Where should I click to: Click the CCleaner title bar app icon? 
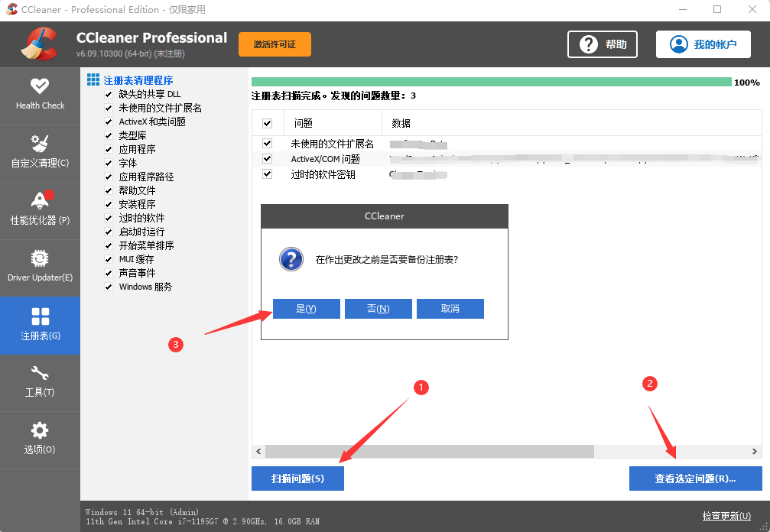tap(11, 9)
